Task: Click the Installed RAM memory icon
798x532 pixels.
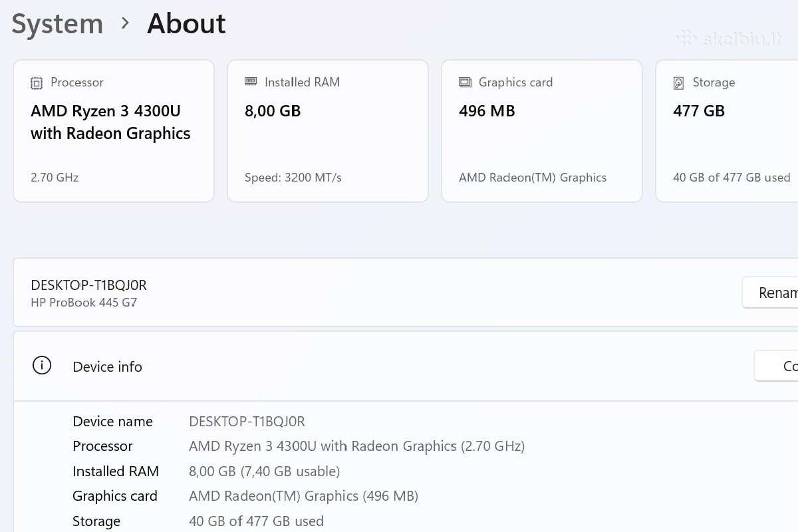Action: [x=251, y=82]
